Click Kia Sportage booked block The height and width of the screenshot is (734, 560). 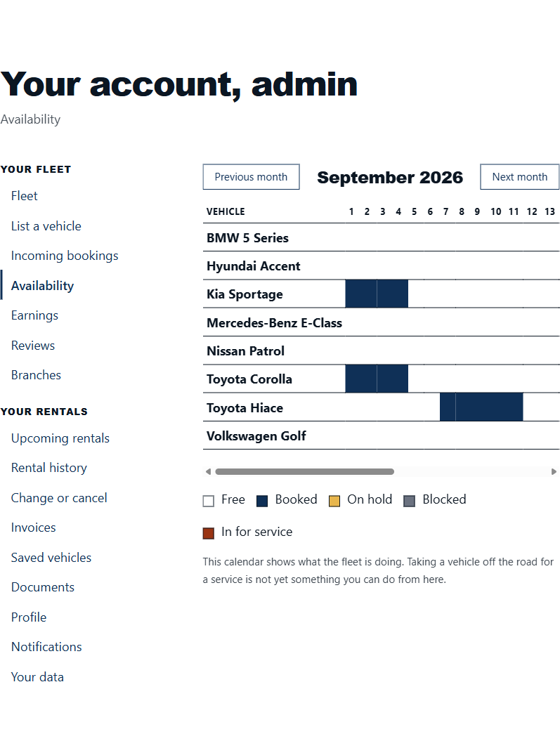(x=377, y=294)
